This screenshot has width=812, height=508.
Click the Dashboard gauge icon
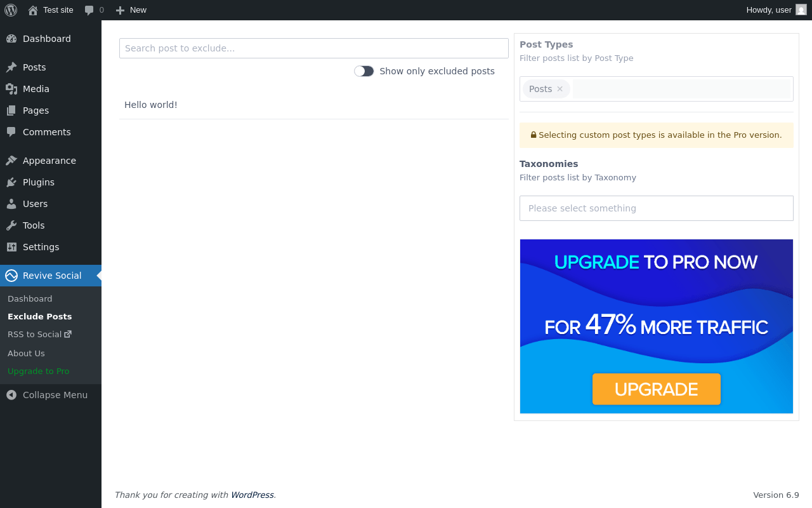pos(11,39)
